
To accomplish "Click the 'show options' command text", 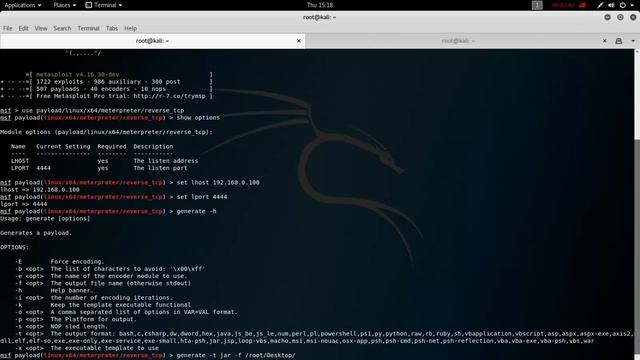I will pyautogui.click(x=198, y=118).
